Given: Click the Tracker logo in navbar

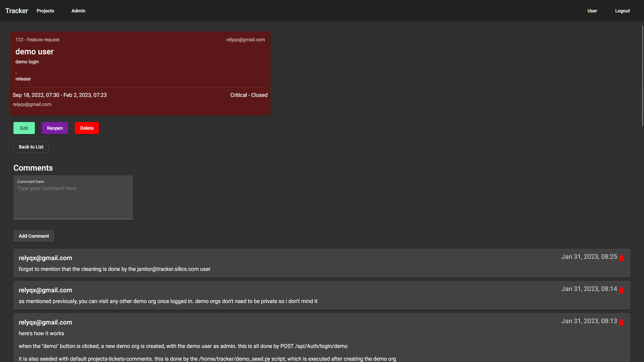Looking at the screenshot, I should tap(17, 11).
